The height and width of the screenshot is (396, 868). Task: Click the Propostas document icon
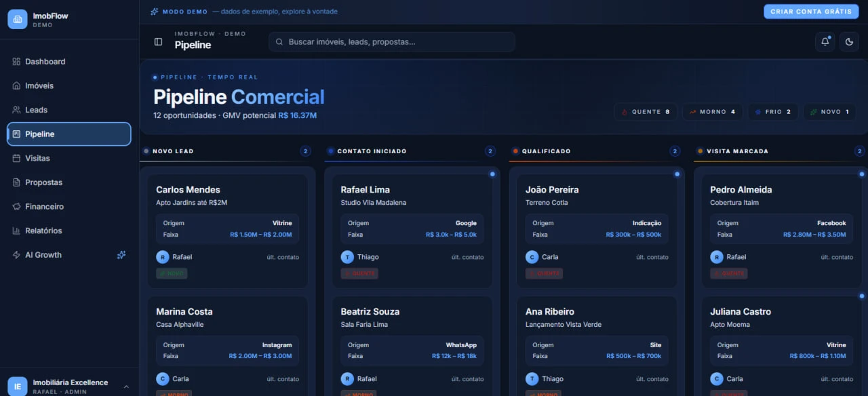point(16,182)
